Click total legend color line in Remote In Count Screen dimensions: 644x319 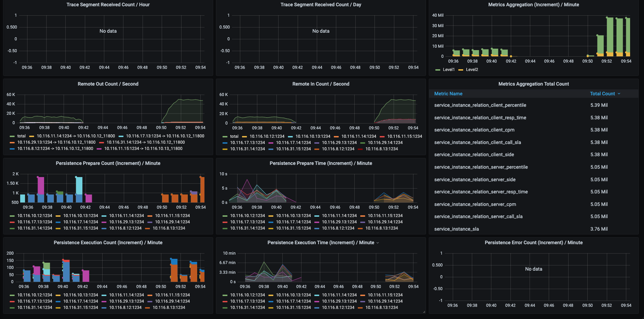pyautogui.click(x=225, y=136)
